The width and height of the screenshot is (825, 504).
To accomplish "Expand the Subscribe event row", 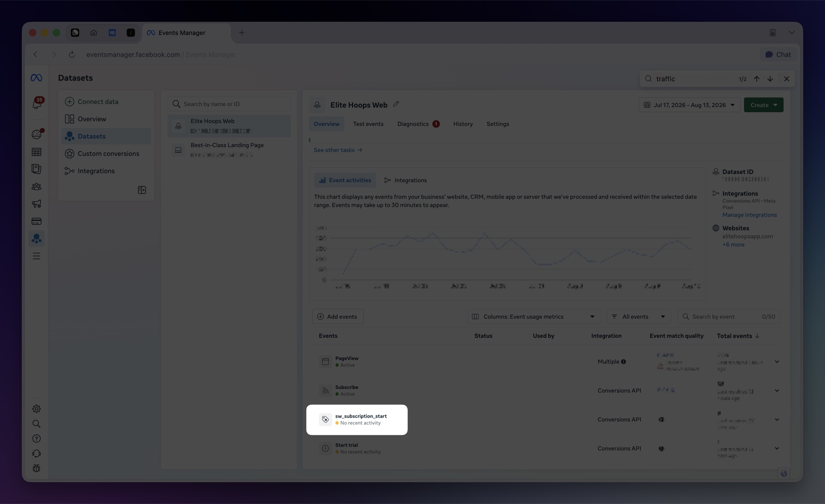I will click(777, 391).
